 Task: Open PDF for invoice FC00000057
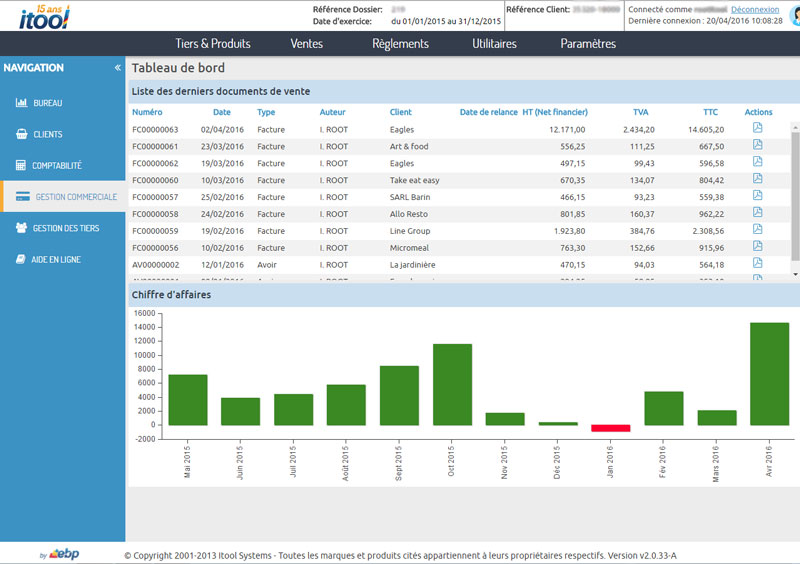758,195
